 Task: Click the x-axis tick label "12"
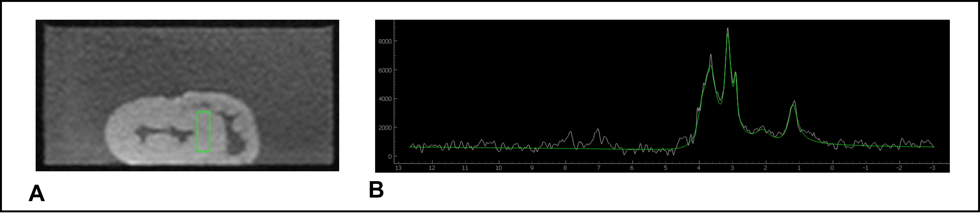point(432,168)
